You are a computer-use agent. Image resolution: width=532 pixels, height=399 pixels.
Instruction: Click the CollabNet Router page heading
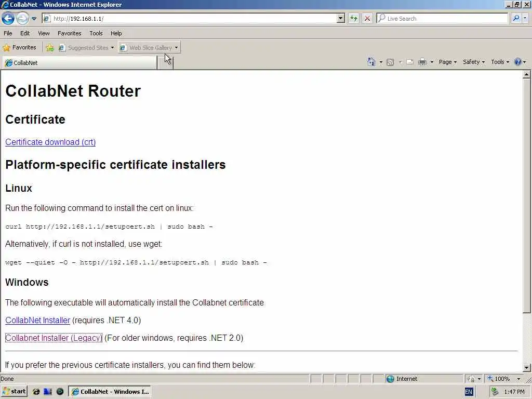[73, 91]
